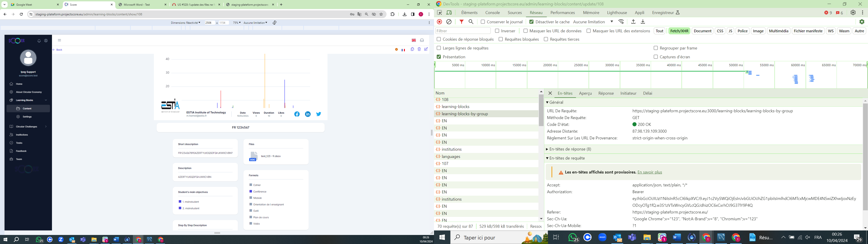The width and height of the screenshot is (868, 244).
Task: Enable Conserver le journal checkbox
Action: 483,22
